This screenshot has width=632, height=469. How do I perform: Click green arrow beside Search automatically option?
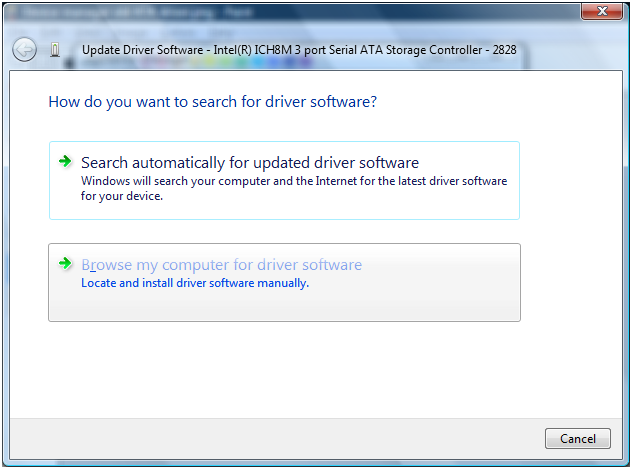66,161
